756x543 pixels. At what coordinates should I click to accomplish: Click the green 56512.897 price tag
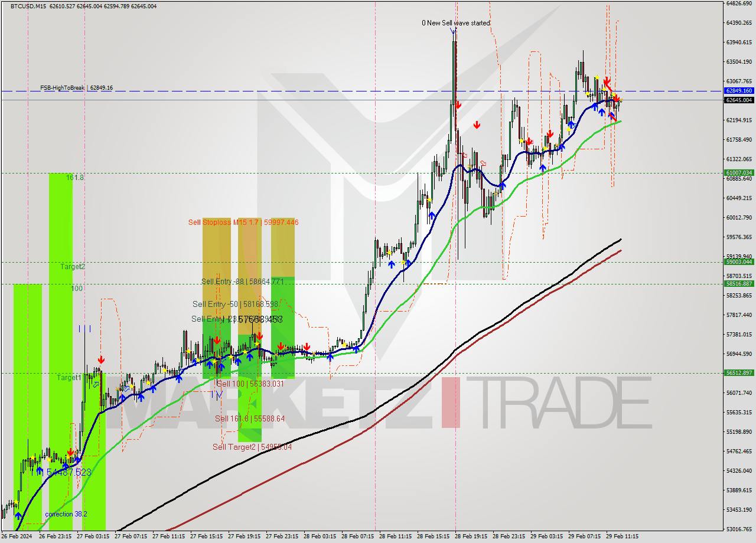[x=738, y=372]
